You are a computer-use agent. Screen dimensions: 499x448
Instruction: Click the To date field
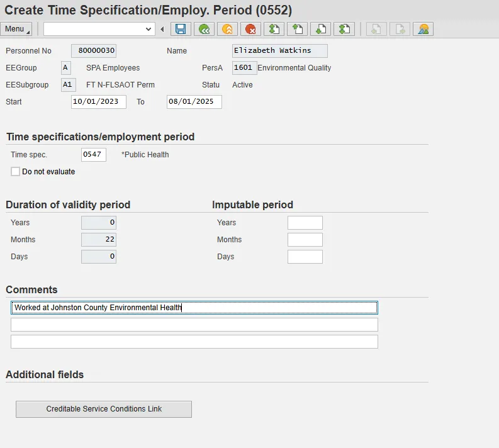(194, 102)
